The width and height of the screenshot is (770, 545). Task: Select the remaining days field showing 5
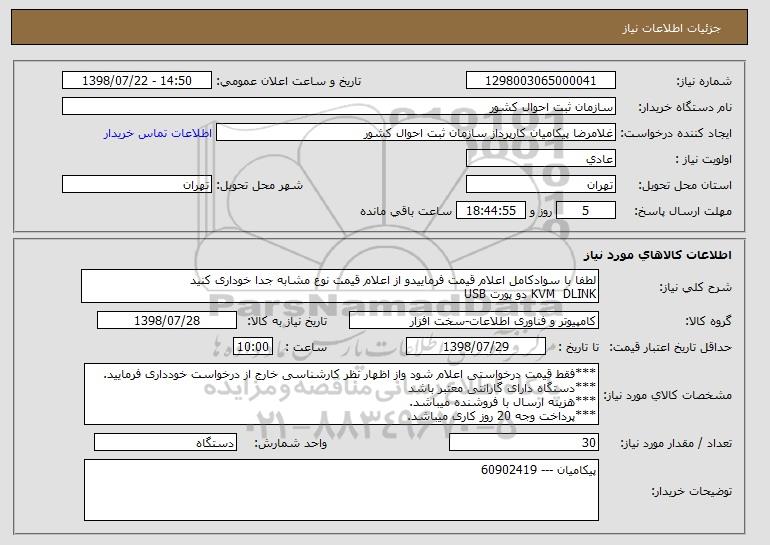[585, 211]
